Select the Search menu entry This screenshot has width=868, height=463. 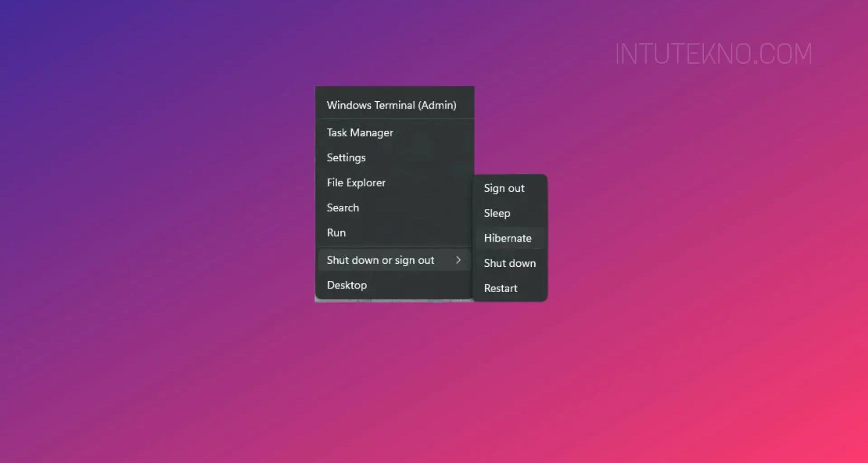(394, 208)
